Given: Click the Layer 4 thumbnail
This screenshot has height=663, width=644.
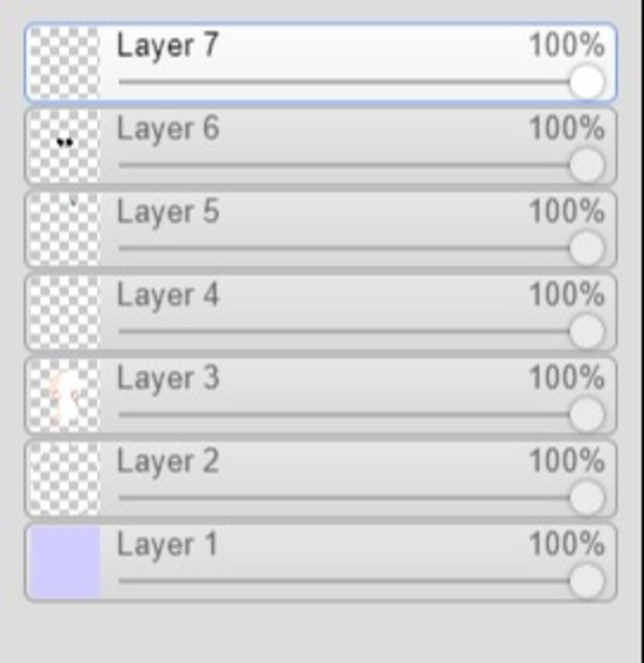Looking at the screenshot, I should 65,312.
